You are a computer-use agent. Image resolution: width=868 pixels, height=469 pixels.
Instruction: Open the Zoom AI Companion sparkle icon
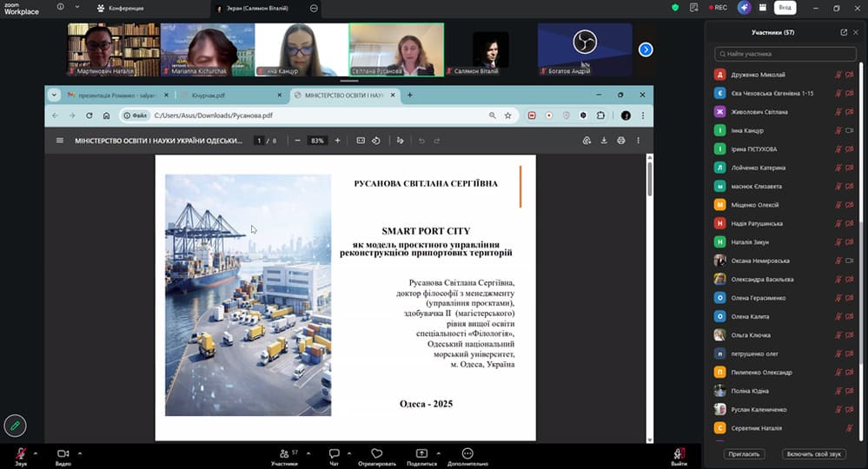pos(744,8)
